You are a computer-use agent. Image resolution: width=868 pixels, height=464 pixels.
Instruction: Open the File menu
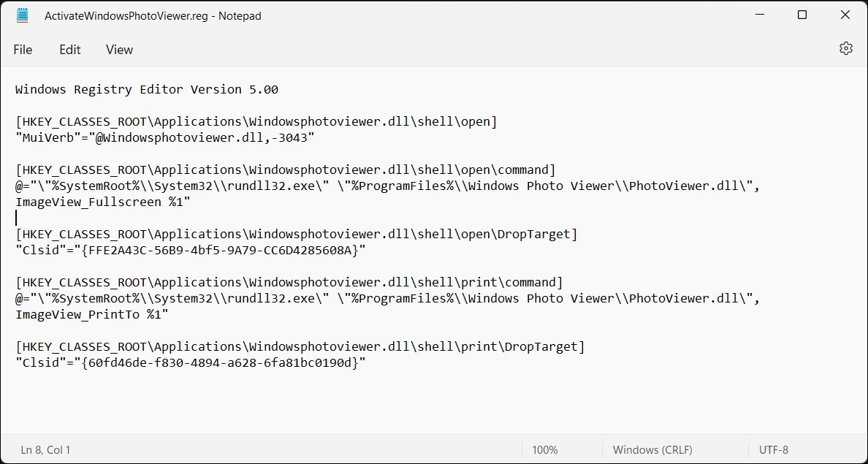click(23, 50)
